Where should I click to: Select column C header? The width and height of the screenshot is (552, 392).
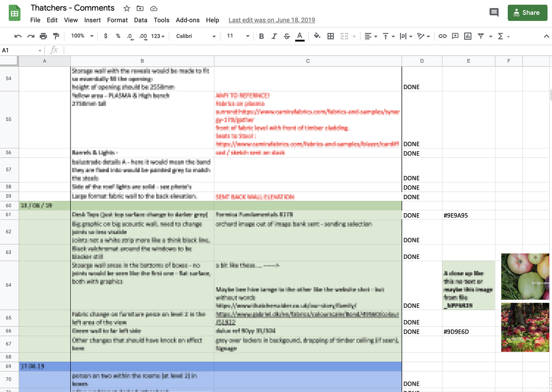click(308, 61)
